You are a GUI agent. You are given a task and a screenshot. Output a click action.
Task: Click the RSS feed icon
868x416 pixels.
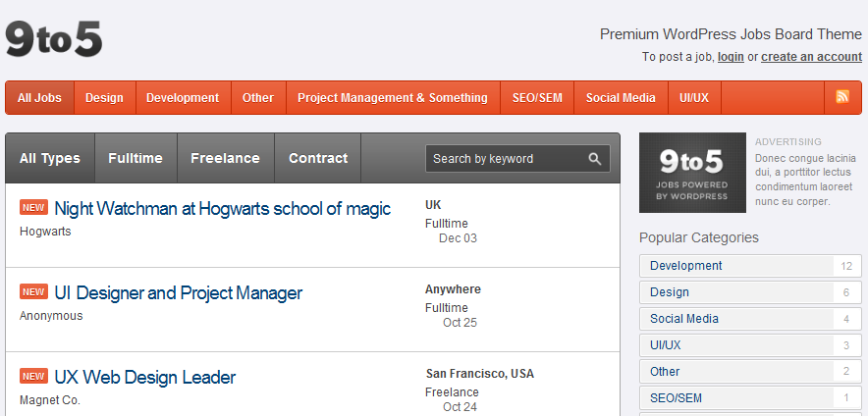842,96
